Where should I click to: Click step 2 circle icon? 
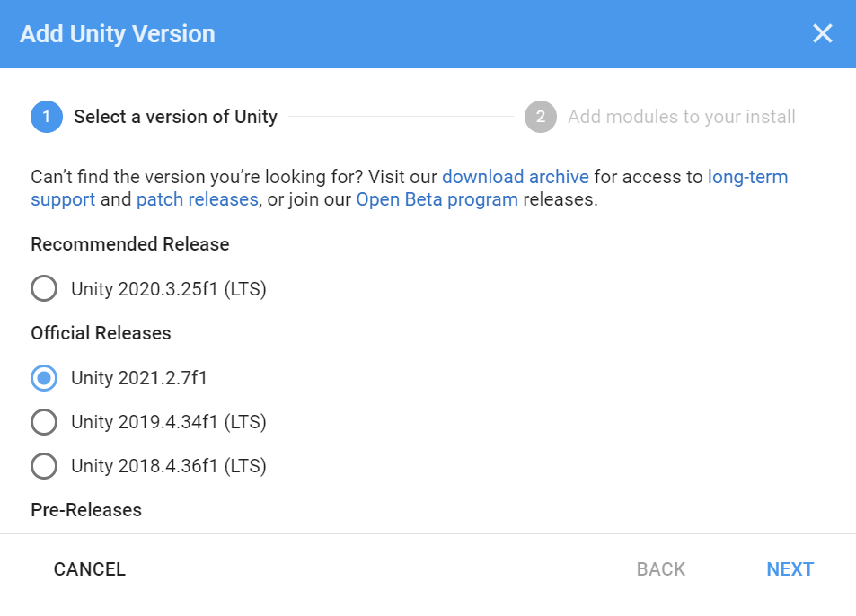click(541, 117)
